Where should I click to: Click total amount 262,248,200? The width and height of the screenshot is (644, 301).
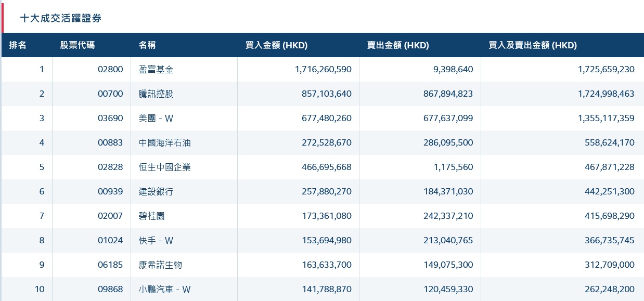[x=610, y=289]
